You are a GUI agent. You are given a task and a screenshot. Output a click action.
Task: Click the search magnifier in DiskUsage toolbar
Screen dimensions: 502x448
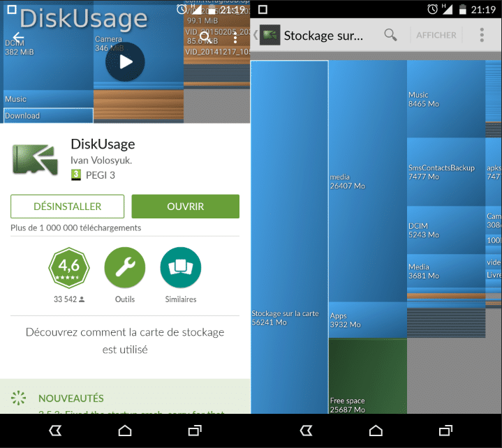coord(390,35)
